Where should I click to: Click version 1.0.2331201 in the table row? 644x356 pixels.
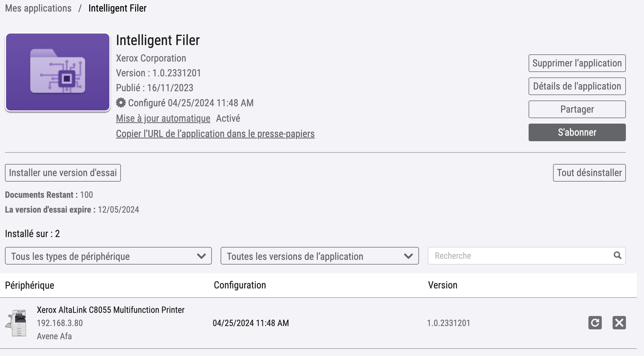coord(448,323)
